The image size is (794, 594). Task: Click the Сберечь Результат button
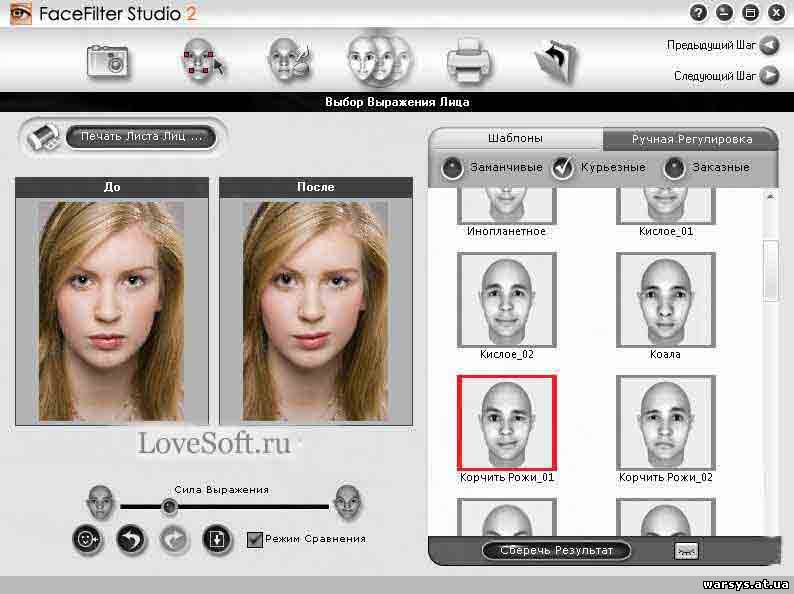click(x=557, y=550)
